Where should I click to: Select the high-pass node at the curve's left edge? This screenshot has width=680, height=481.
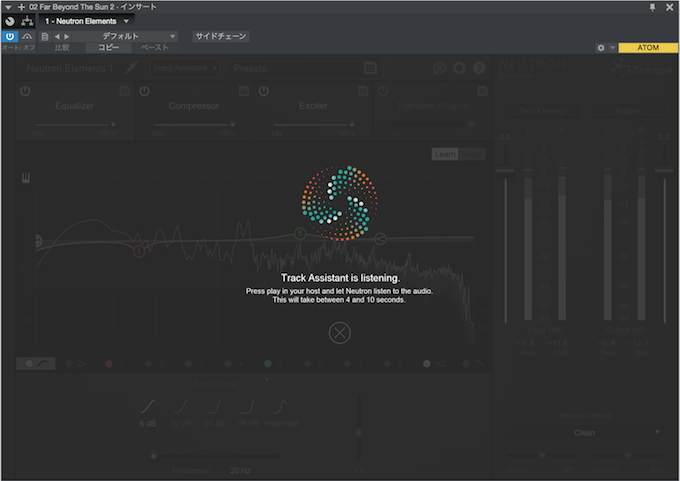38,240
